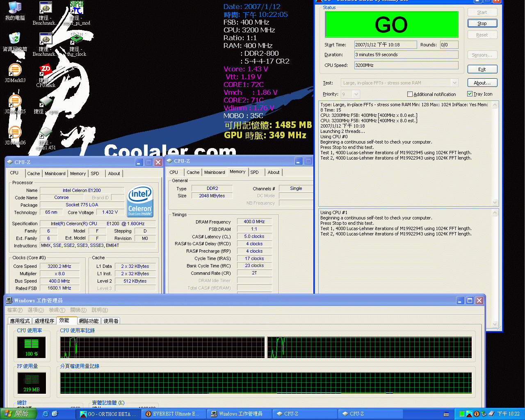Open the 說明(H) menu in Task Manager
The image size is (525, 420).
click(100, 310)
